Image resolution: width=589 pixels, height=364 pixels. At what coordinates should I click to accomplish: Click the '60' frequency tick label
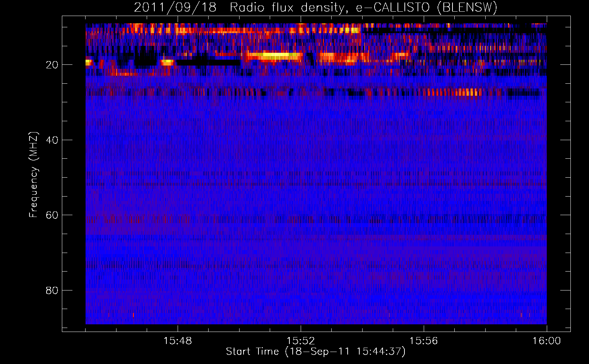[52, 215]
